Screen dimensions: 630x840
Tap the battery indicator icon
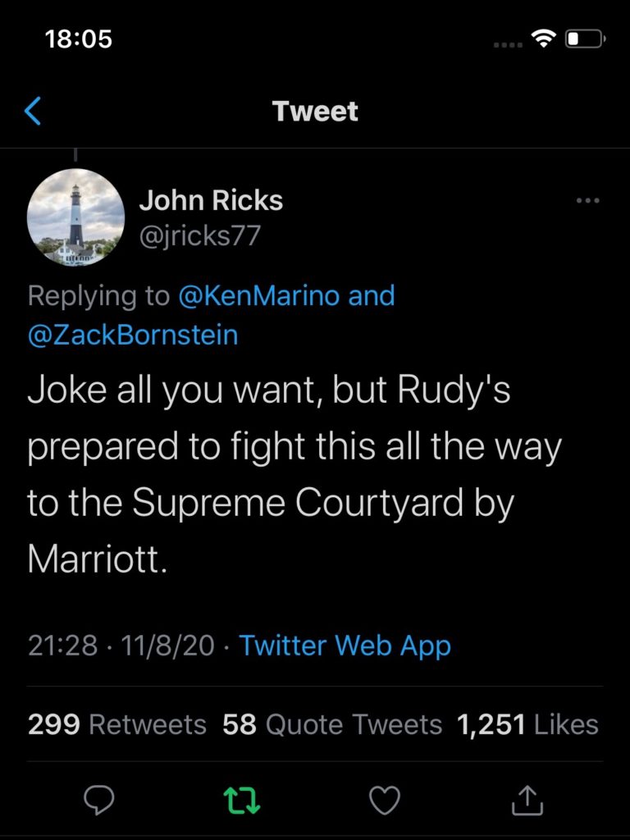pyautogui.click(x=586, y=39)
